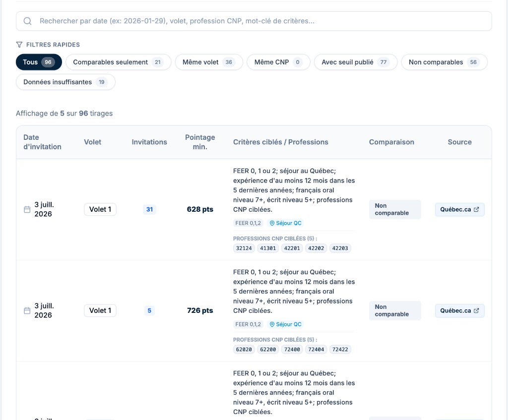Screen dimensions: 508x420
Task: Click Séjour QC tag in 628 pts row
Action: (285, 223)
